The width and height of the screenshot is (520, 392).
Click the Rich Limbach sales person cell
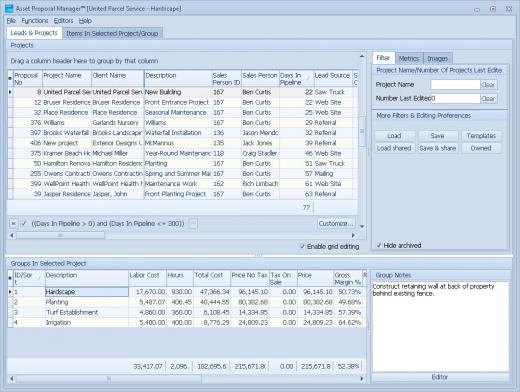click(x=260, y=184)
